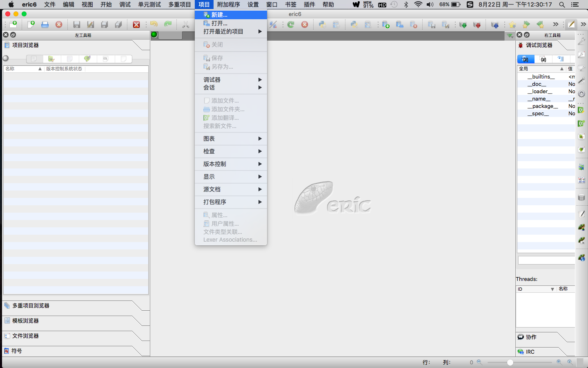Viewport: 588px width, 368px height.
Task: Click the blue up-arrow toolbar icon
Action: pos(495,25)
